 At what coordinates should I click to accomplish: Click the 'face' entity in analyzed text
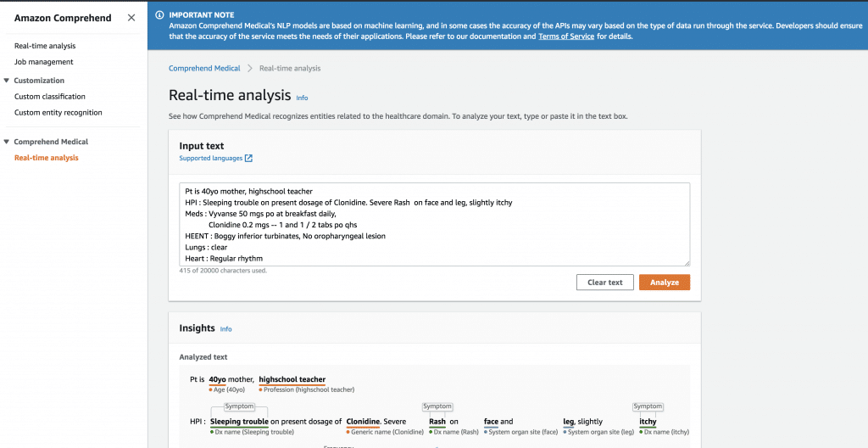[491, 422]
